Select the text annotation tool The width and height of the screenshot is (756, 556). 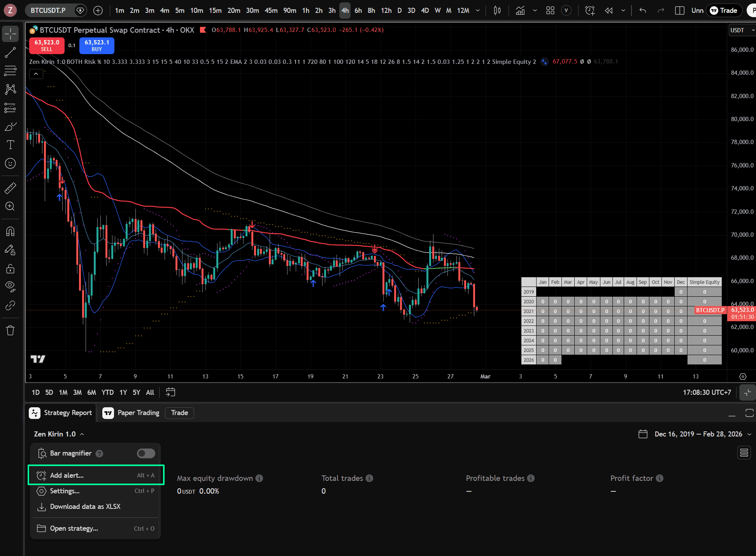[x=11, y=145]
